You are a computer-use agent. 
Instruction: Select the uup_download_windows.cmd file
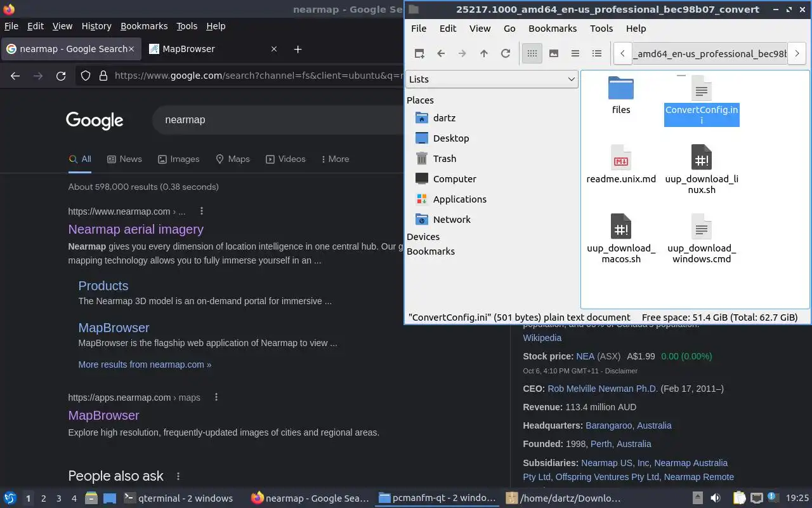point(702,239)
